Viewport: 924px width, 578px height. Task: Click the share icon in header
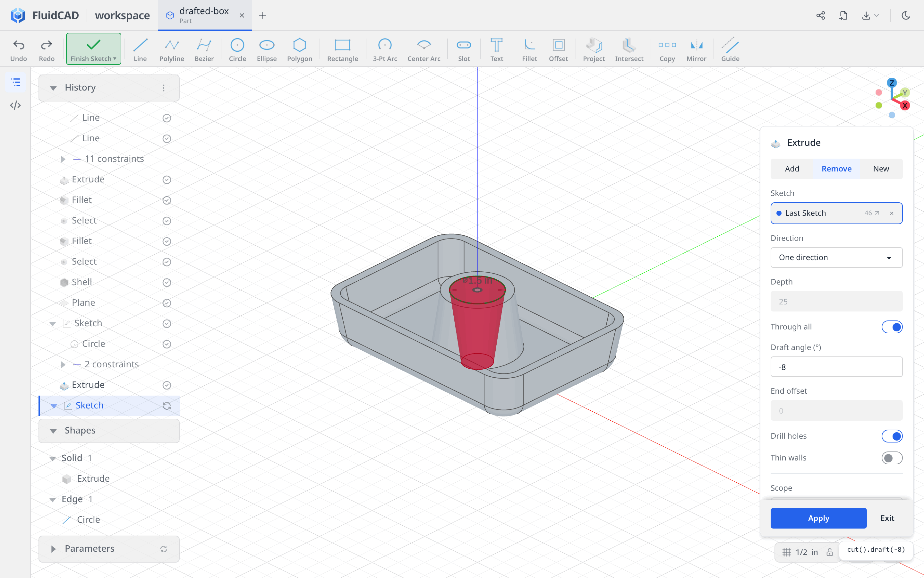tap(820, 15)
